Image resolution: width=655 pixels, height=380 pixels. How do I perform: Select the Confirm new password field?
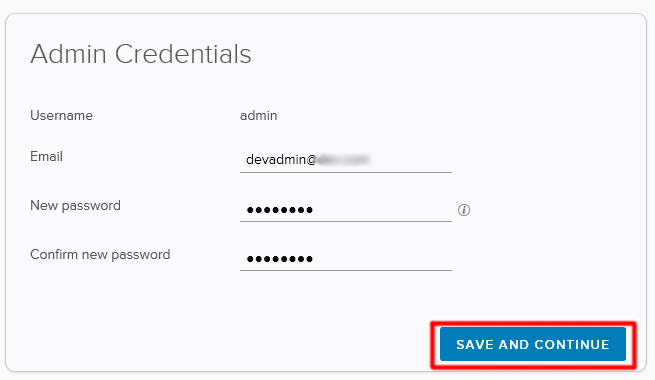coord(346,258)
